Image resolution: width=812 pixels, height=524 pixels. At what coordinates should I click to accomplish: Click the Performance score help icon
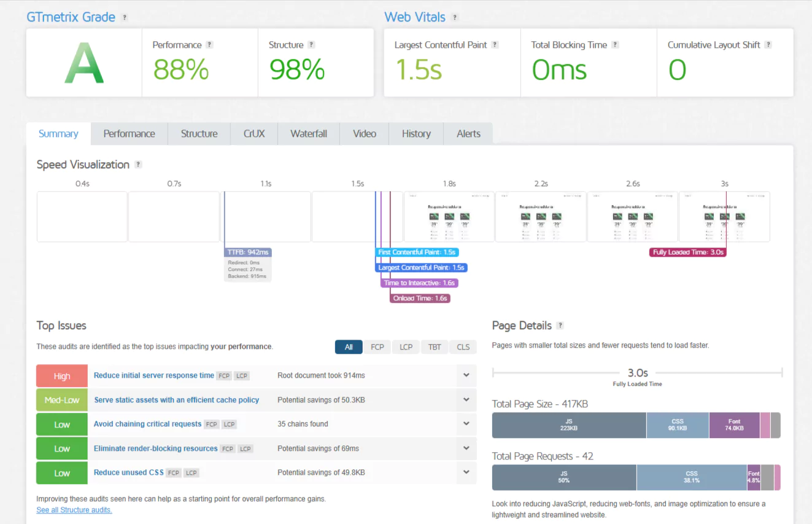[210, 45]
